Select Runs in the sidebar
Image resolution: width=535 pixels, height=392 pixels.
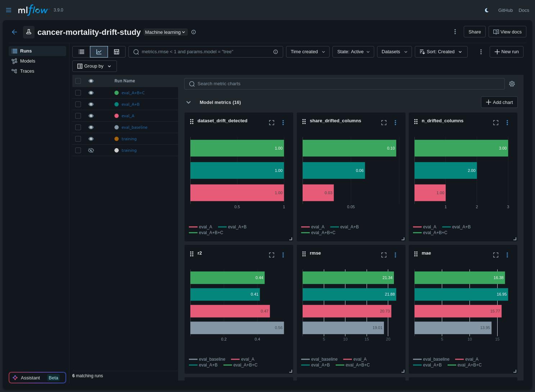click(x=37, y=51)
